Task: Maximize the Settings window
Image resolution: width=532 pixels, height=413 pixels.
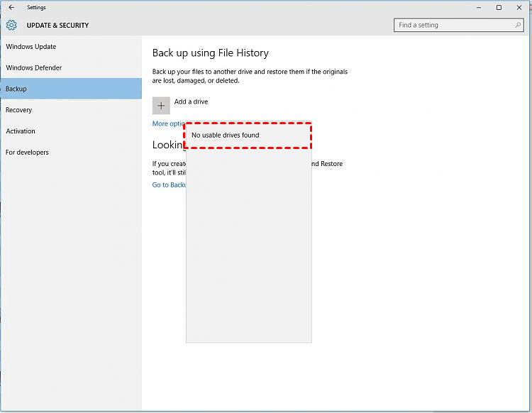Action: point(499,7)
